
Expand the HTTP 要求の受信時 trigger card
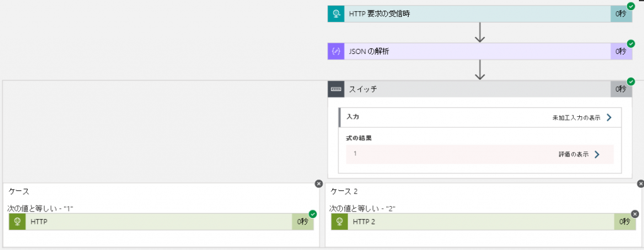pos(480,14)
